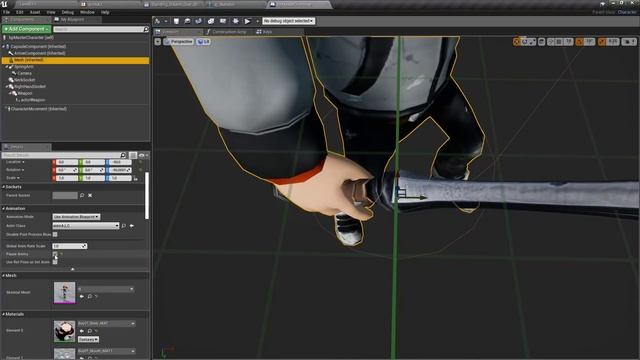640x360 pixels.
Task: Click Find in Content Browser toolbar icon
Action: click(x=187, y=21)
